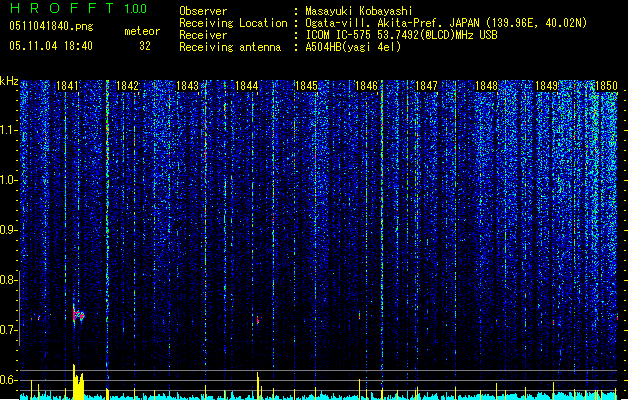Click the "Observer" field label

[x=203, y=11]
